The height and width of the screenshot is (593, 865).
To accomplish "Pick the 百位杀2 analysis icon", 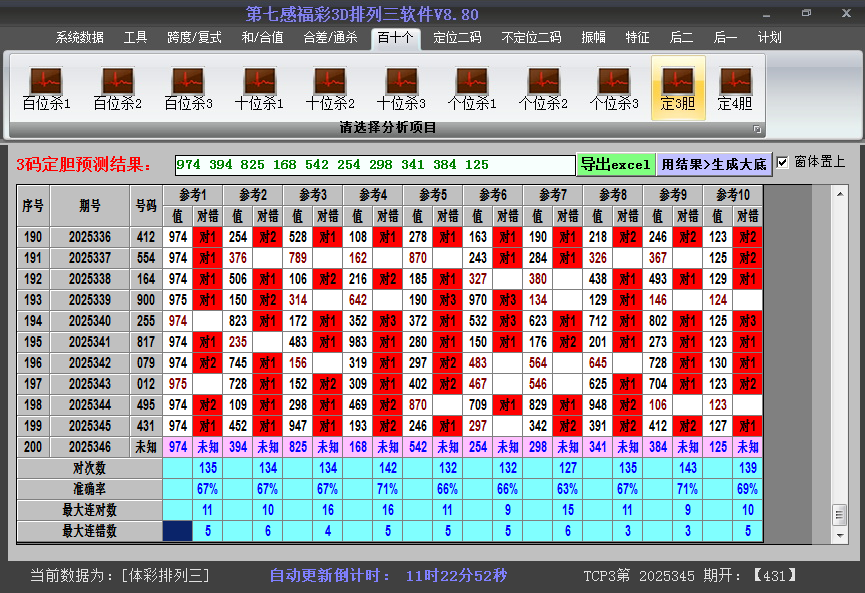I will 117,88.
